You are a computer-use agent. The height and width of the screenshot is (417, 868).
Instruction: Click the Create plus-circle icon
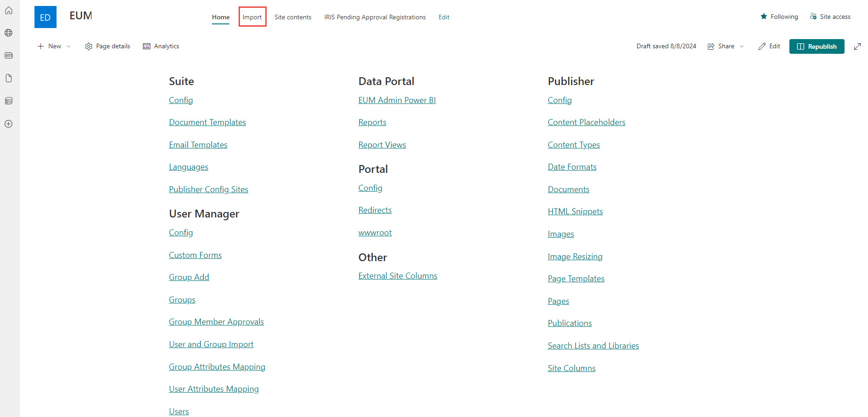click(x=9, y=124)
